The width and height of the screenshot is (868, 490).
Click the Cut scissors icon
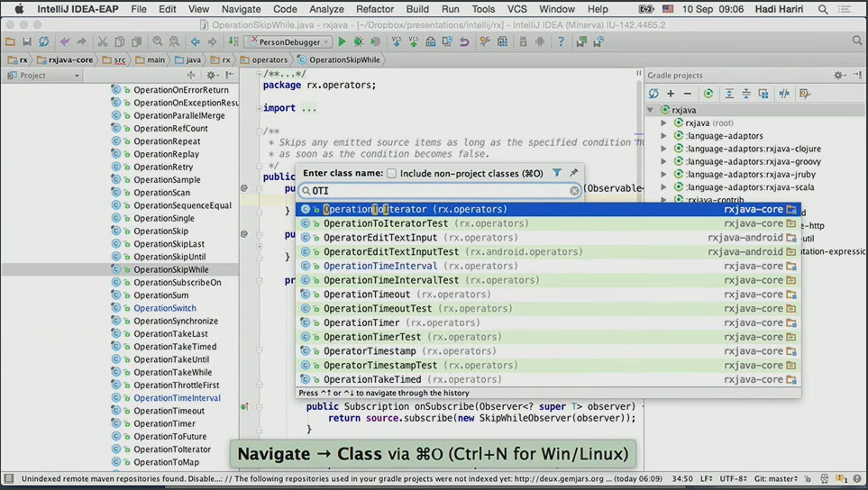103,41
